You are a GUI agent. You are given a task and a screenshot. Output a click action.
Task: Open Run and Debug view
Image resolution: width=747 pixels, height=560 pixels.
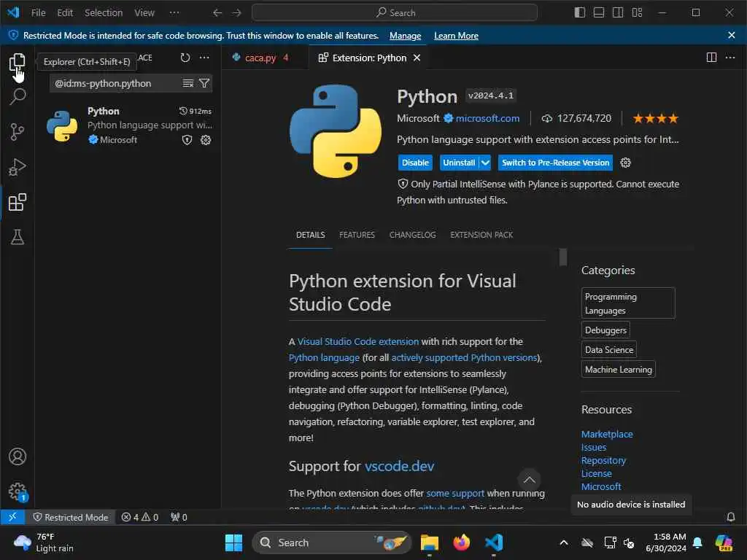(x=18, y=167)
